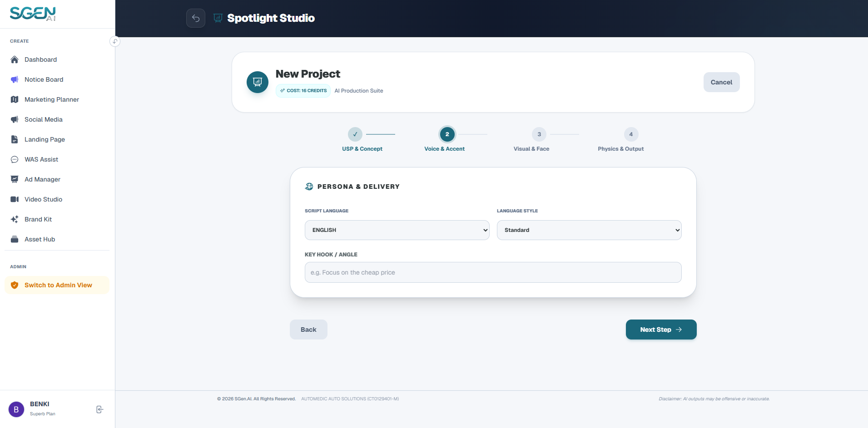
Task: Click the Cost: 16 Credits badge
Action: coord(303,91)
